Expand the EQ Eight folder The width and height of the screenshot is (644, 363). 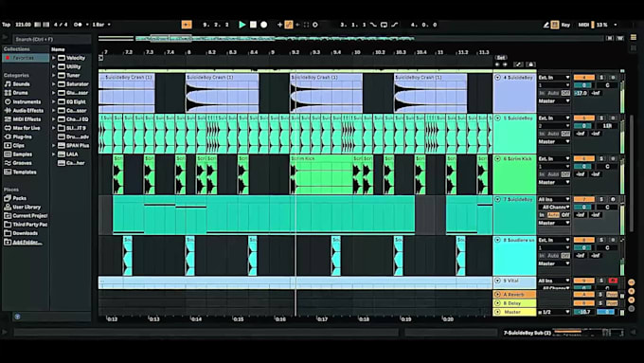click(54, 101)
